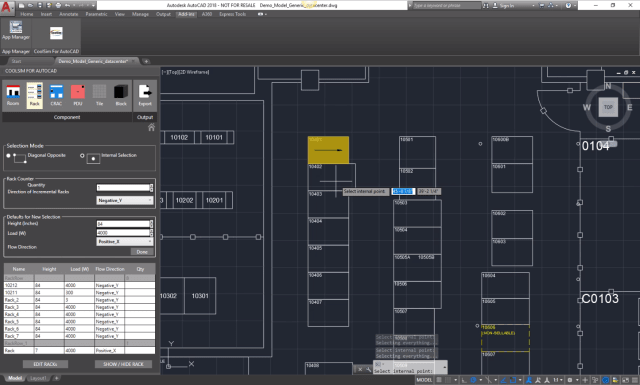Toggle polar tracking in status bar
This screenshot has width=640, height=385.
pos(473,380)
